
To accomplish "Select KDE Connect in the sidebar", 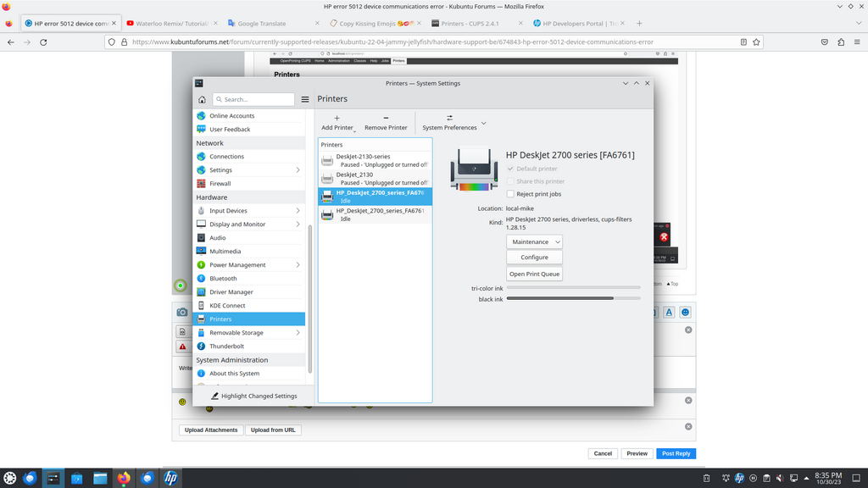I will pyautogui.click(x=227, y=306).
